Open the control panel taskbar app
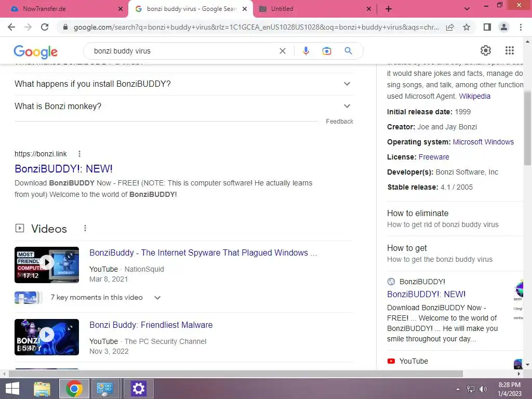 click(x=105, y=389)
